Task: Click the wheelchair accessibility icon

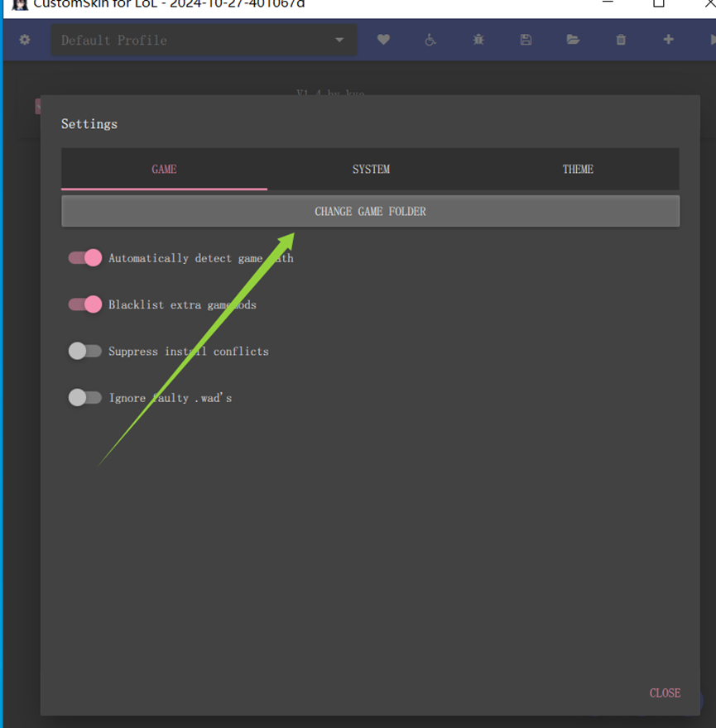Action: click(x=430, y=40)
